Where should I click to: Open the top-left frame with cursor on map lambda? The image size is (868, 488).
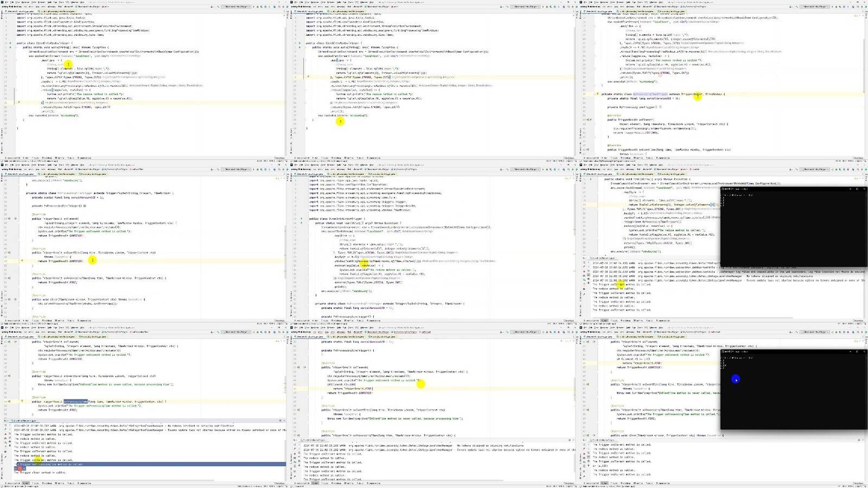pos(144,81)
